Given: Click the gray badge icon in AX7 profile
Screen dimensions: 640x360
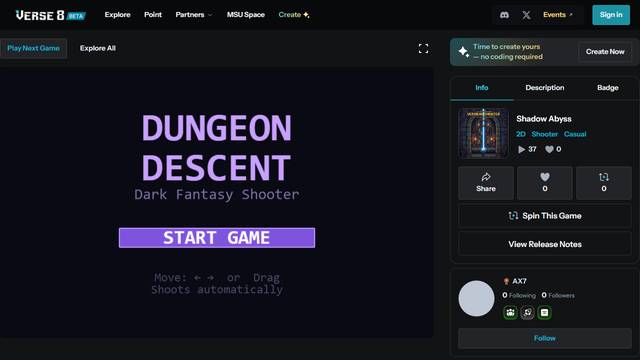Looking at the screenshot, I should point(527,313).
